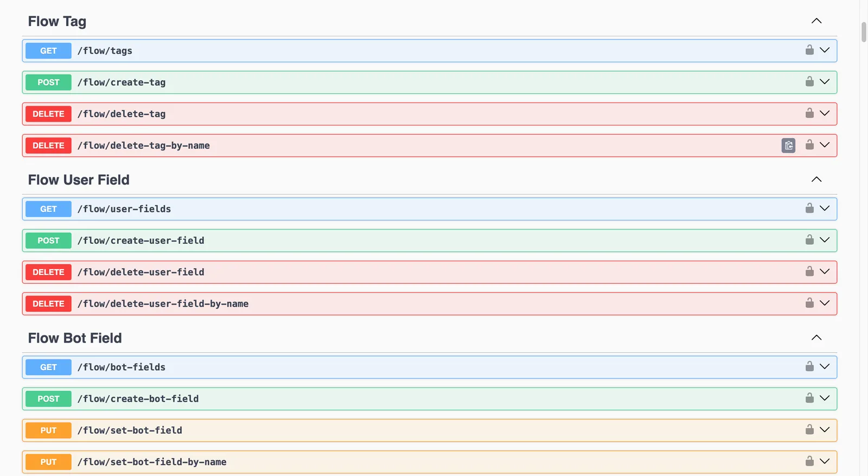Open the /flow/delete-tag path text
868x476 pixels.
[122, 114]
